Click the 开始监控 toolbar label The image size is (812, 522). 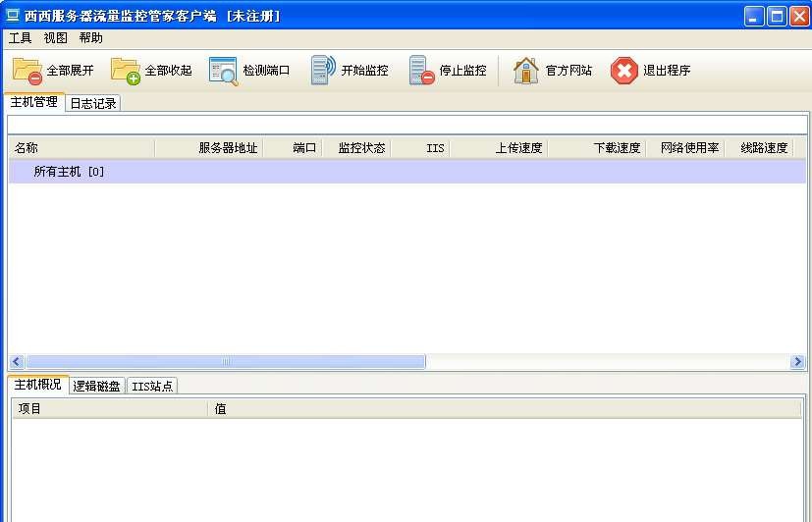pyautogui.click(x=364, y=71)
